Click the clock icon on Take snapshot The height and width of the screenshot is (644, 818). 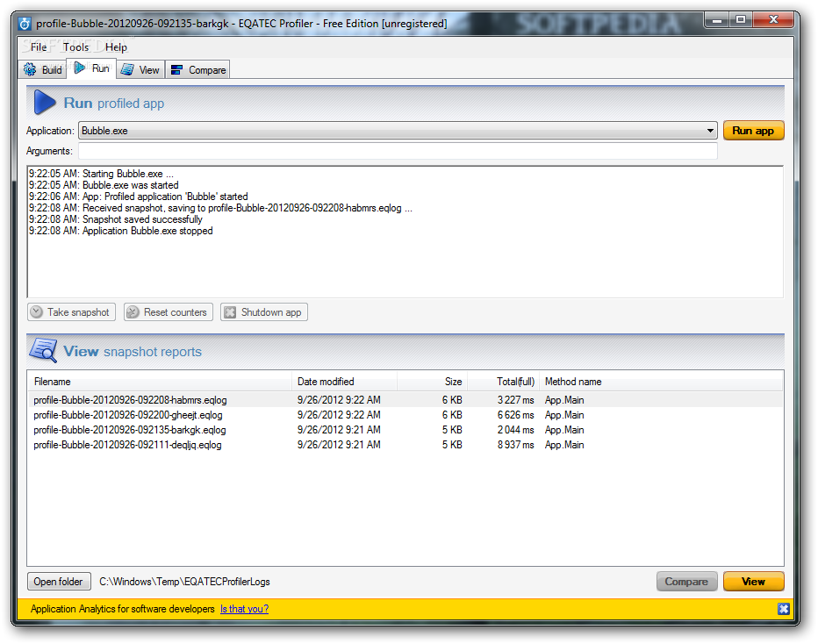[37, 311]
